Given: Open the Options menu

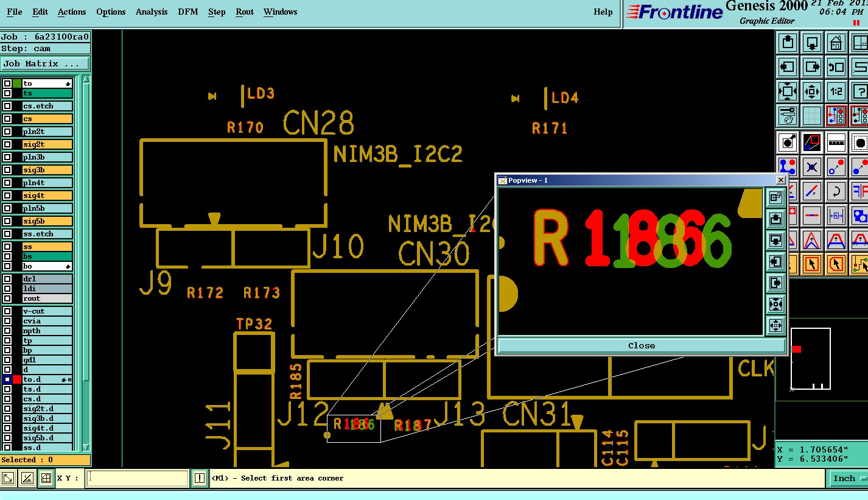Looking at the screenshot, I should pyautogui.click(x=111, y=12).
